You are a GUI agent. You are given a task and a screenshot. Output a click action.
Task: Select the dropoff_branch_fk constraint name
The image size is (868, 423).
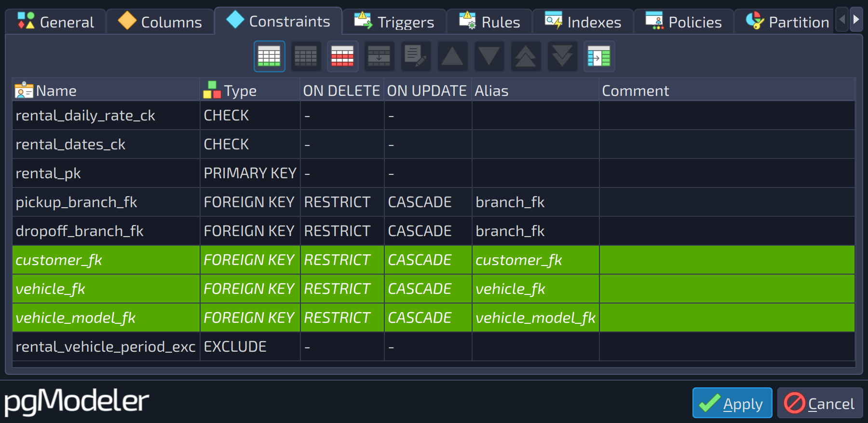click(x=80, y=231)
